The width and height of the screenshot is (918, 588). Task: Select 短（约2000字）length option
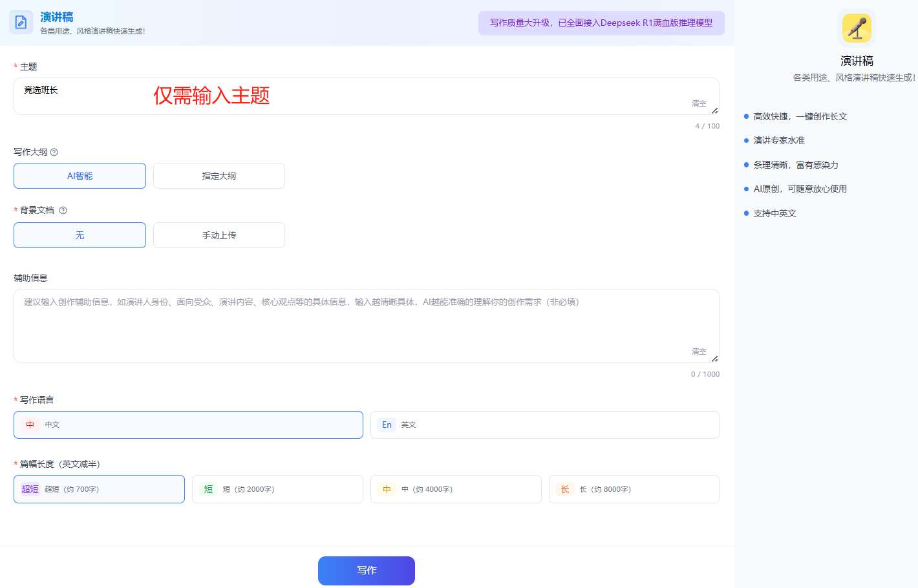(x=277, y=489)
